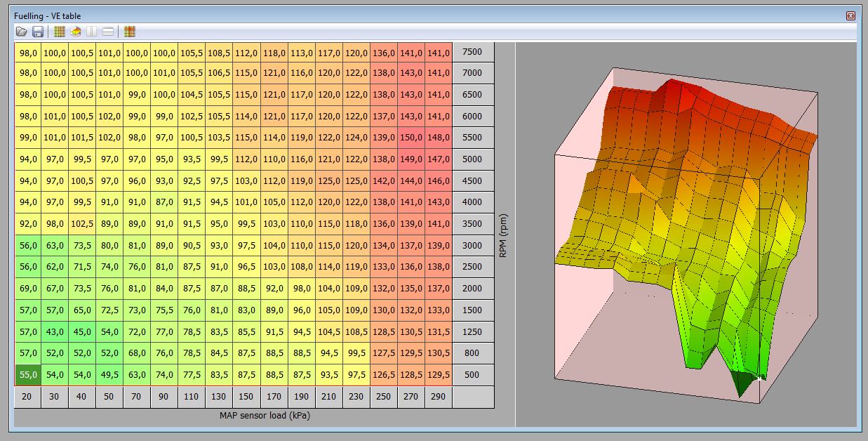868x441 pixels.
Task: Click the 7500 RPM axis header
Action: point(473,52)
